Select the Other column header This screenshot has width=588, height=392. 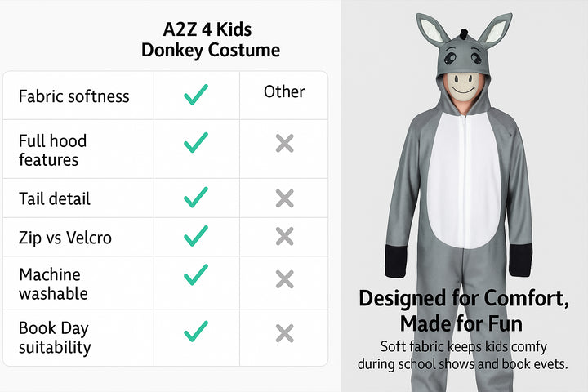coord(284,91)
